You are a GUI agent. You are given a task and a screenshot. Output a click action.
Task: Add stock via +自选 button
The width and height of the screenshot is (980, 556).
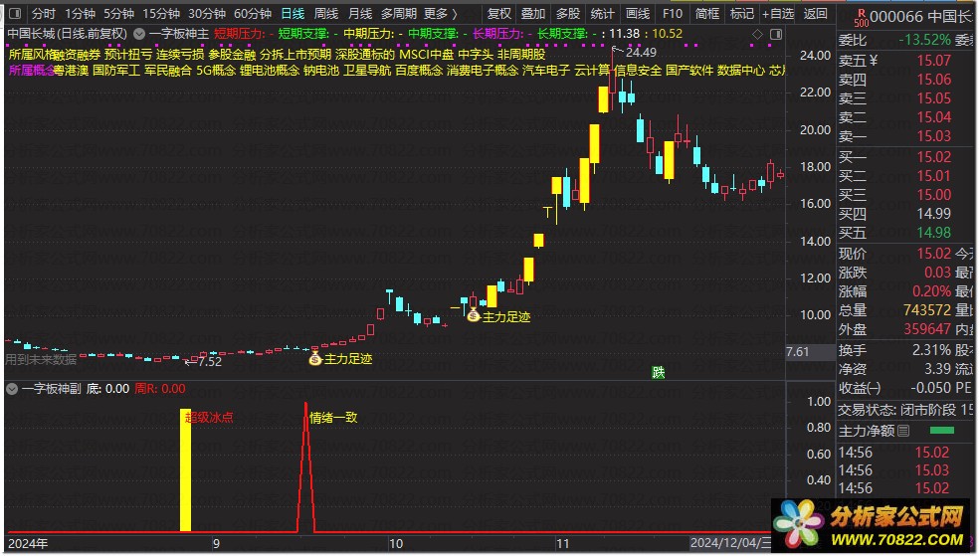pyautogui.click(x=778, y=13)
